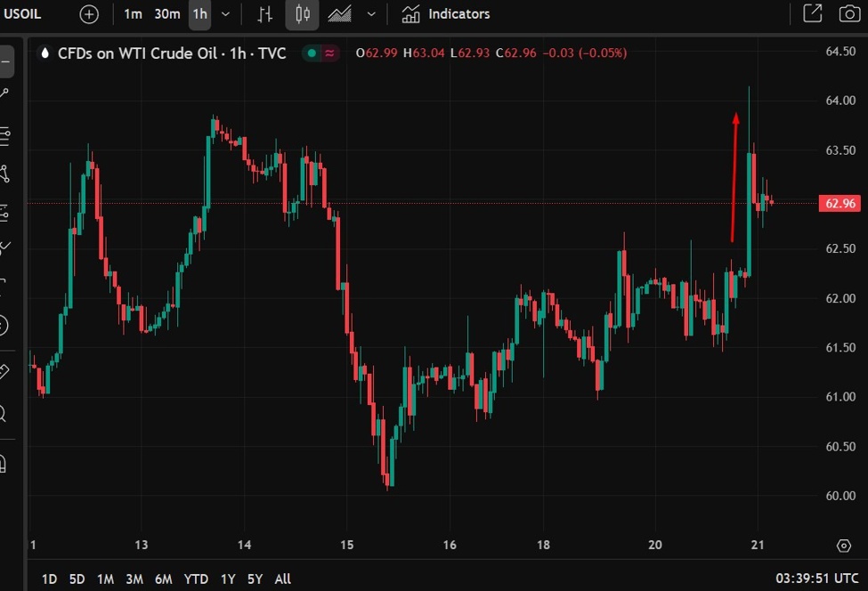This screenshot has width=868, height=591.
Task: Open the chart settings hexagon icon
Action: point(843,546)
